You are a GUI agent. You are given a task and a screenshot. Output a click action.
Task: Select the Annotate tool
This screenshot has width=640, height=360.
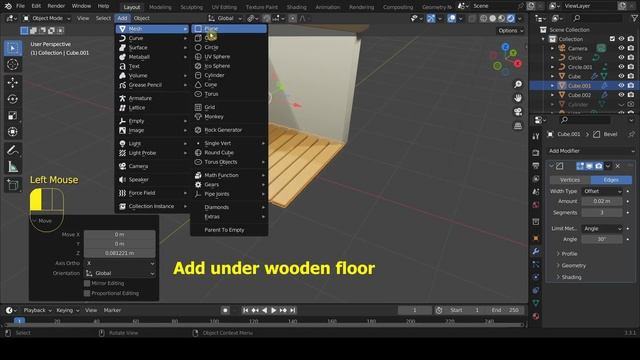(13, 150)
